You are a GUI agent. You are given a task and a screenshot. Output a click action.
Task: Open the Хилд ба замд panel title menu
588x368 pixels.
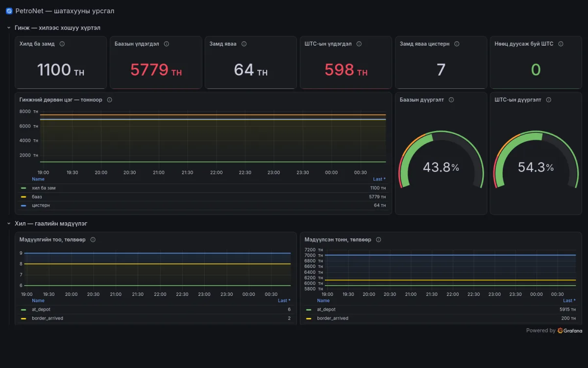point(37,44)
